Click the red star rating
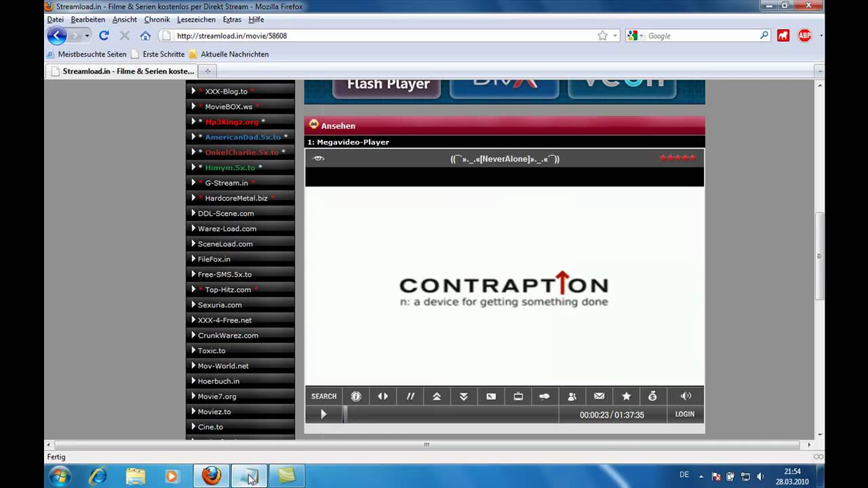The width and height of the screenshot is (868, 488). (677, 158)
